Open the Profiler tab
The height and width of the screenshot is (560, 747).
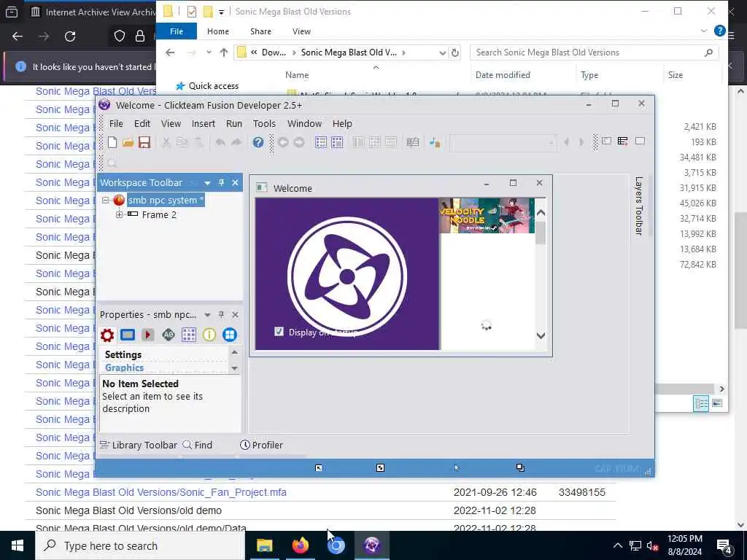coord(262,446)
